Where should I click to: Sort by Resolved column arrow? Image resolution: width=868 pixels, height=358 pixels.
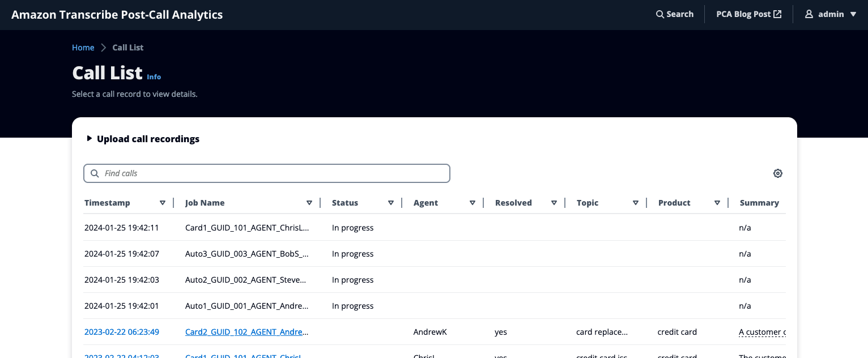coord(554,203)
